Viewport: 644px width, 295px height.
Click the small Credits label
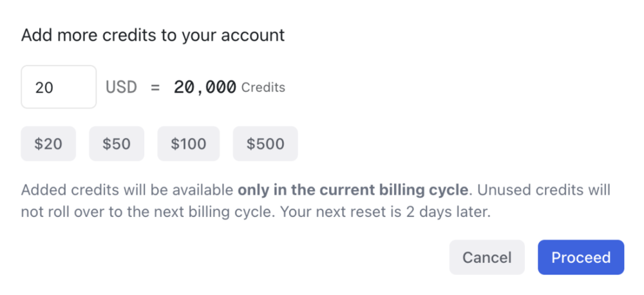[x=263, y=88]
